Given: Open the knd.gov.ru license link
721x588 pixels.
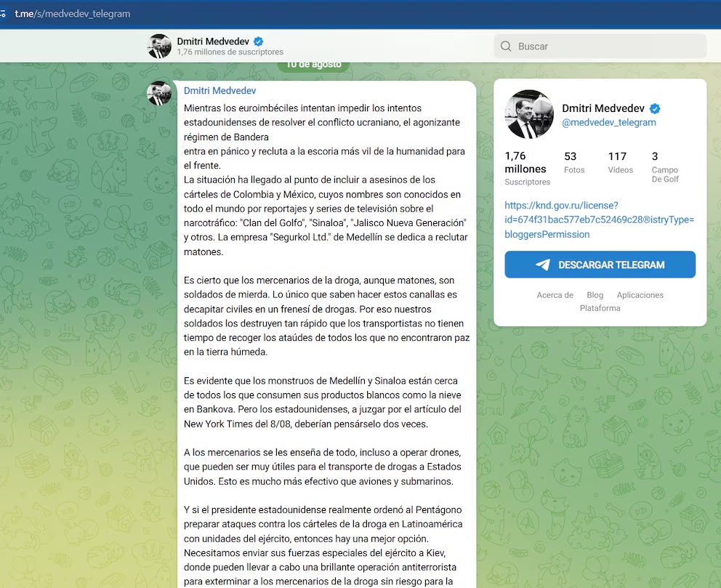Looking at the screenshot, I should point(599,220).
